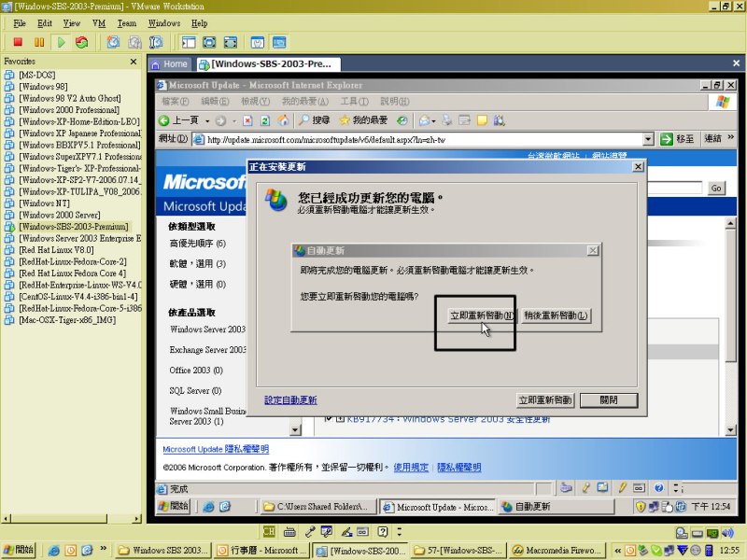
Task: Click the yellow Discuss note icon in IE
Action: point(482,120)
